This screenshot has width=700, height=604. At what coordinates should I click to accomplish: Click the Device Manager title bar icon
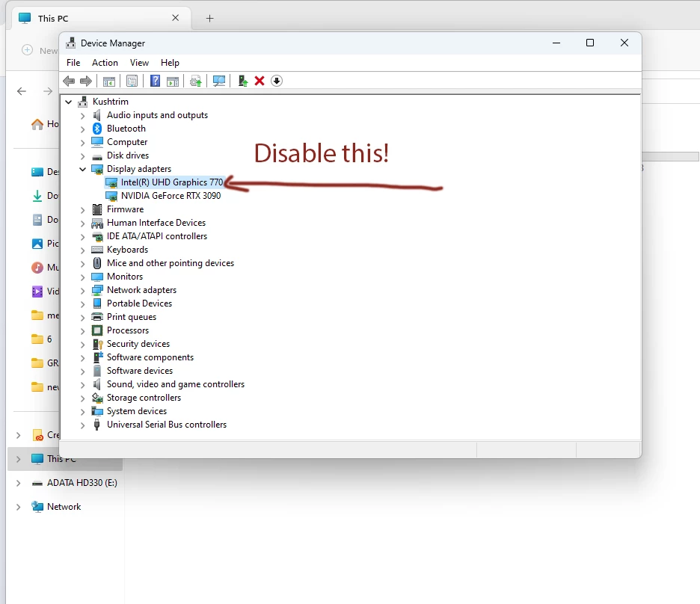(70, 43)
